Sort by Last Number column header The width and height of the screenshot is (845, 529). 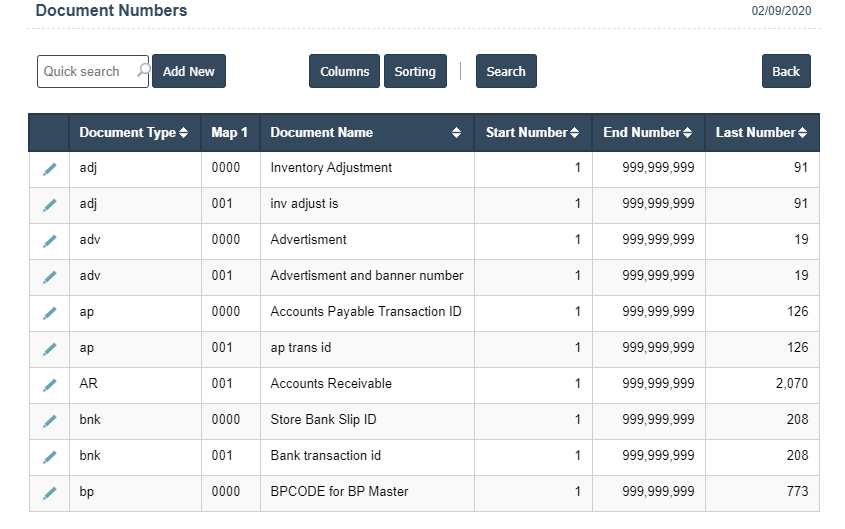pos(802,133)
